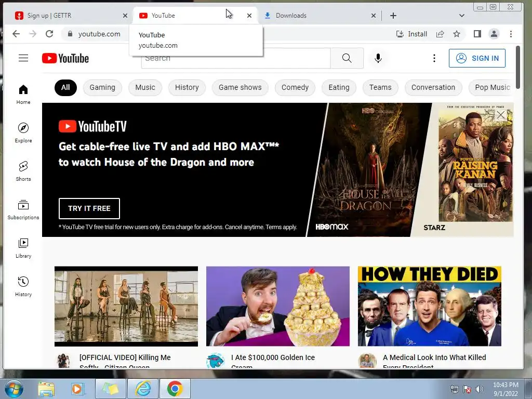
Task: Install the YouTube app from toolbar
Action: click(x=411, y=34)
